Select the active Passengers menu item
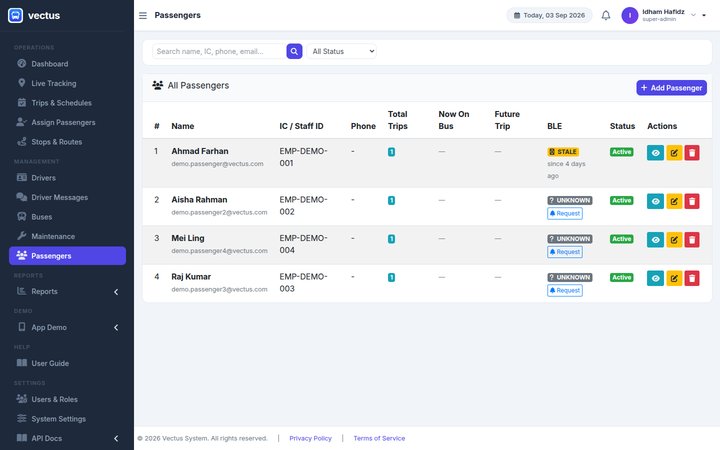Image resolution: width=720 pixels, height=450 pixels. click(x=68, y=256)
